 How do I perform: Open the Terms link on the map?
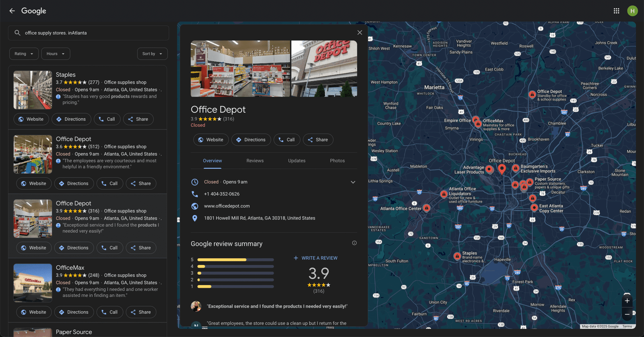(x=627, y=327)
